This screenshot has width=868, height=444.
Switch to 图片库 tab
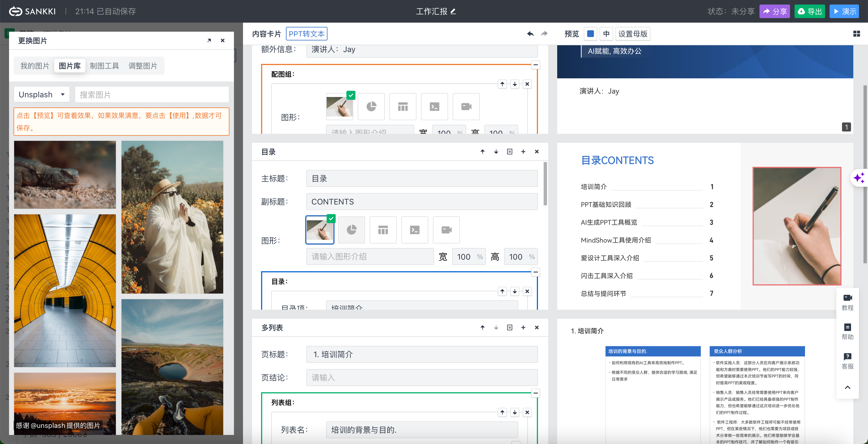70,66
